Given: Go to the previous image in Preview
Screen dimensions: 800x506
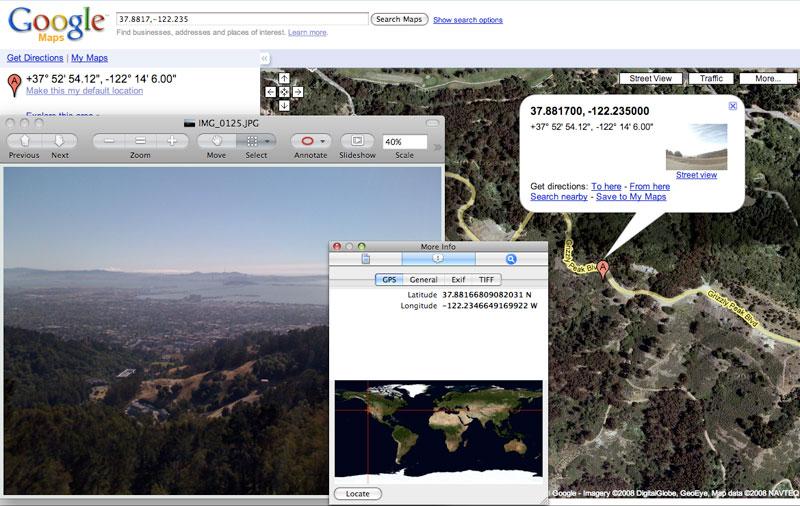Looking at the screenshot, I should 24,141.
